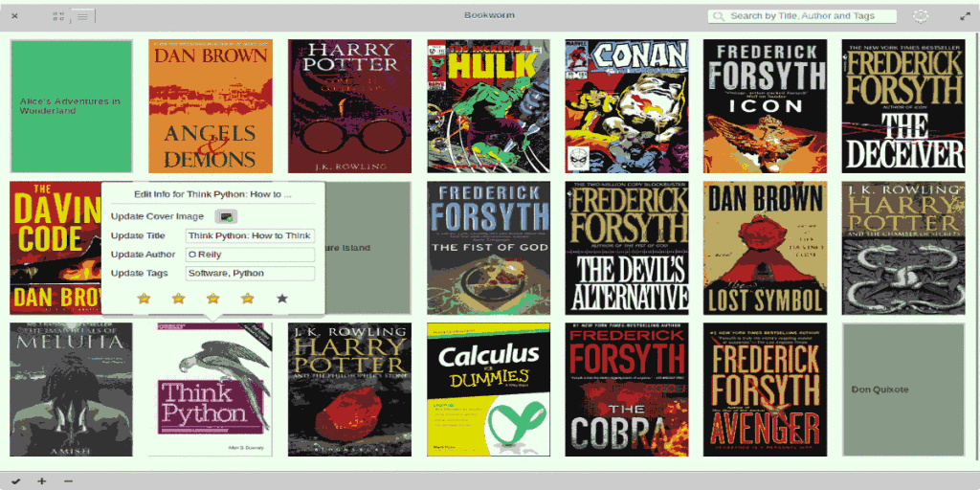Open the settings gear menu
The image size is (980, 490).
(x=921, y=16)
